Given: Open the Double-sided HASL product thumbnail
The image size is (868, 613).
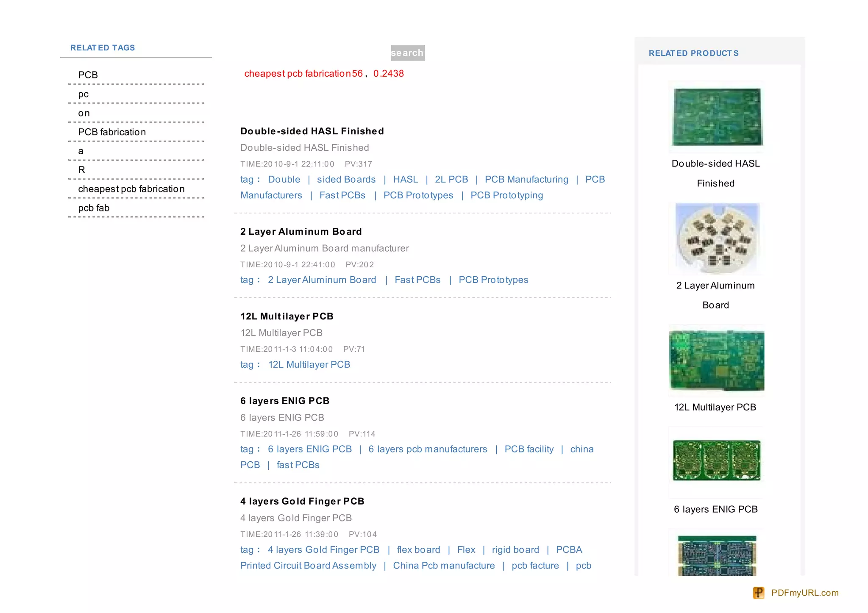Looking at the screenshot, I should tap(717, 117).
